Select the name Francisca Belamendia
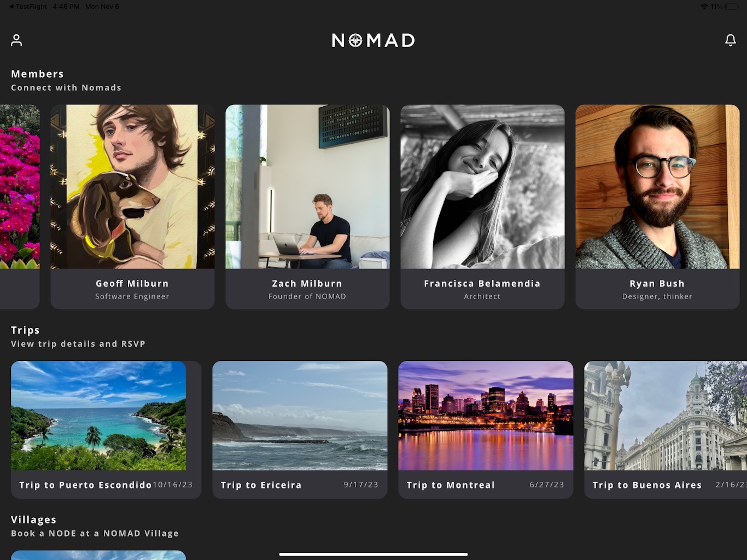This screenshot has height=560, width=747. [x=482, y=283]
